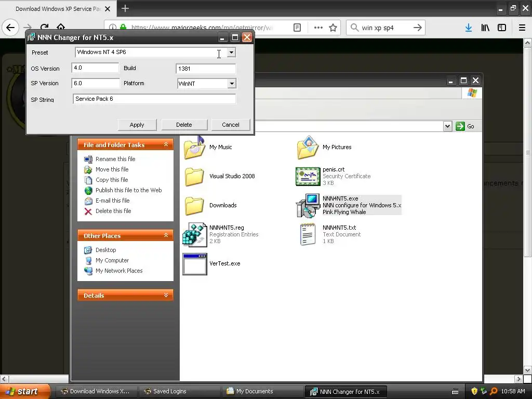Click E-mail this file icon
Image resolution: width=532 pixels, height=399 pixels.
pyautogui.click(x=88, y=201)
